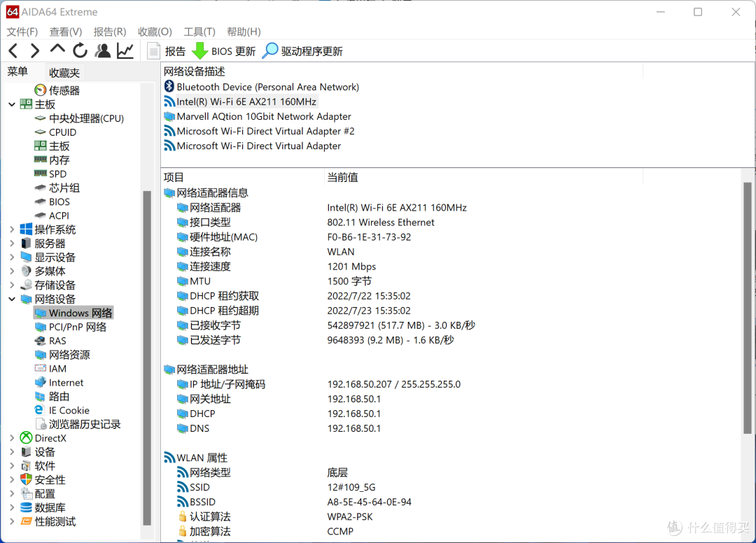Select 传感器 sensor item in tree
The width and height of the screenshot is (756, 543).
coord(57,90)
